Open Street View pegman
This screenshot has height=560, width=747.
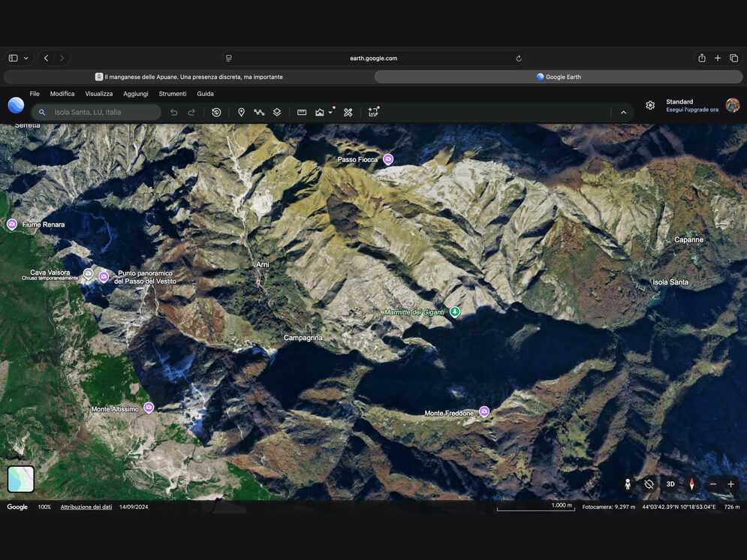pos(628,484)
